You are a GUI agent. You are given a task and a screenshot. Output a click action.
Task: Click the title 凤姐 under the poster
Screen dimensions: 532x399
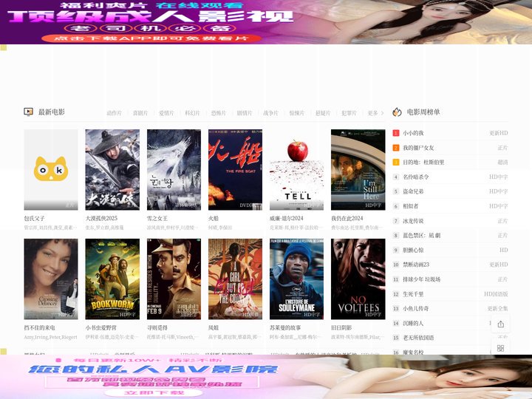214,328
